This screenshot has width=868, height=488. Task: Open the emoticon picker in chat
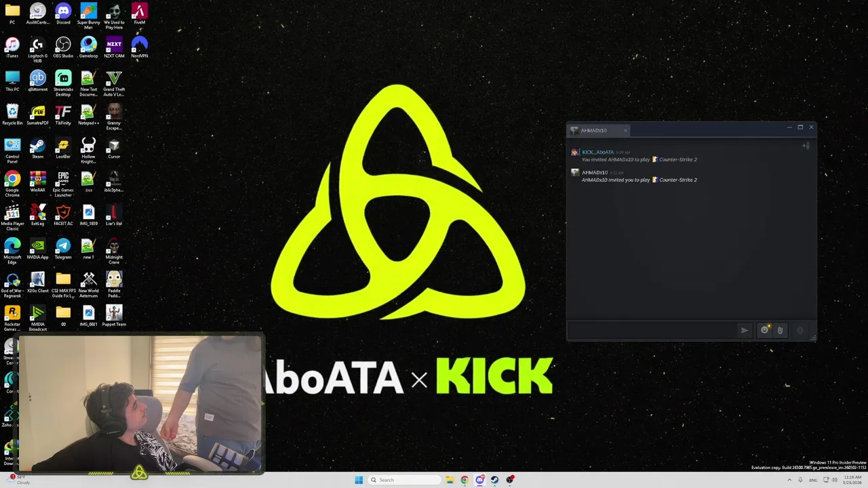coord(765,330)
